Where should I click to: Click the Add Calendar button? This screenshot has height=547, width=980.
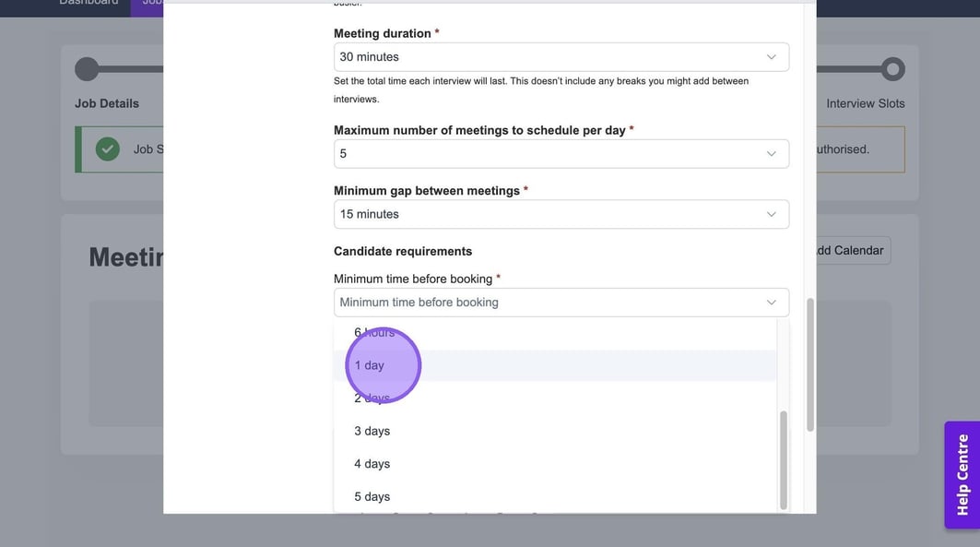click(x=848, y=251)
